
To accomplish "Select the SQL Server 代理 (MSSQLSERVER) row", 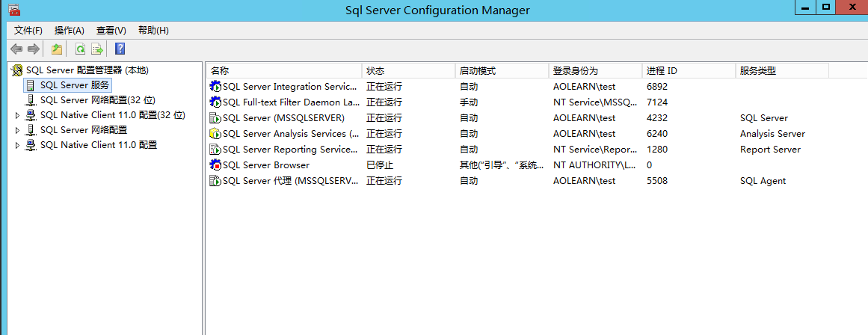I will point(290,181).
